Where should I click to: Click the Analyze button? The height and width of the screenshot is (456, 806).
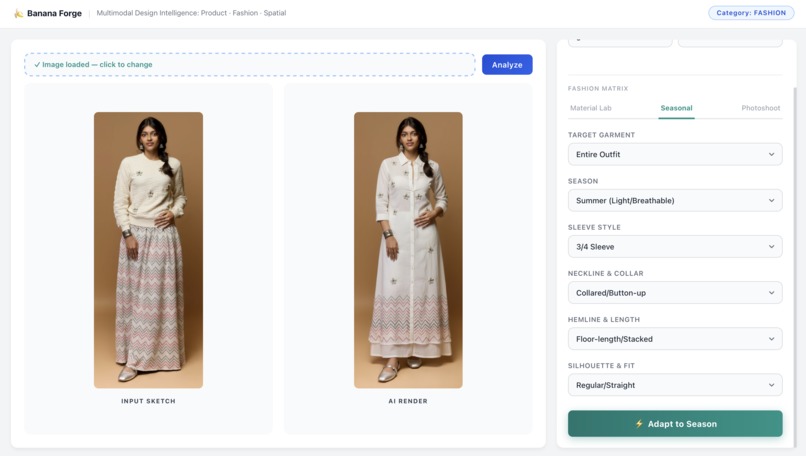507,65
